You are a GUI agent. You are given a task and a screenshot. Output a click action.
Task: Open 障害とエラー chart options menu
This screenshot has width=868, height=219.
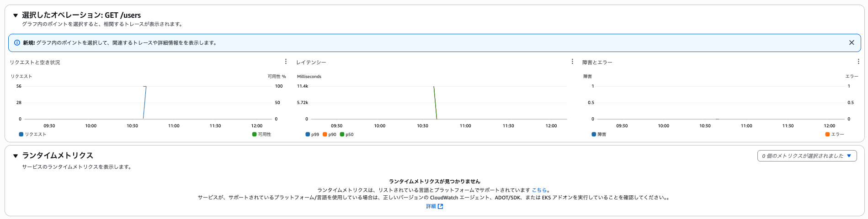pyautogui.click(x=858, y=62)
